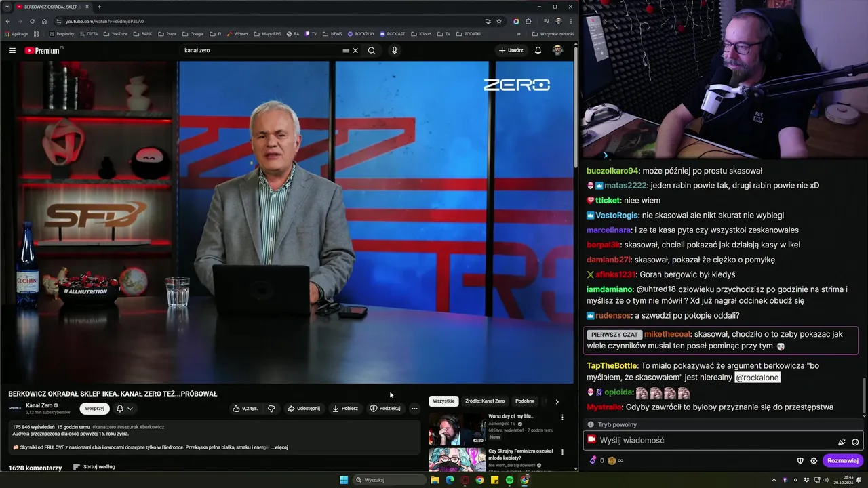The width and height of the screenshot is (868, 488).
Task: Select the Źródło: Kanał Zero chip
Action: [x=485, y=401]
